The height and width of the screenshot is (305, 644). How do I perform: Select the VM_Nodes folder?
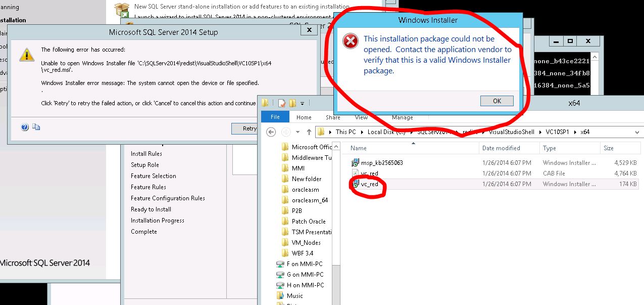pyautogui.click(x=301, y=242)
